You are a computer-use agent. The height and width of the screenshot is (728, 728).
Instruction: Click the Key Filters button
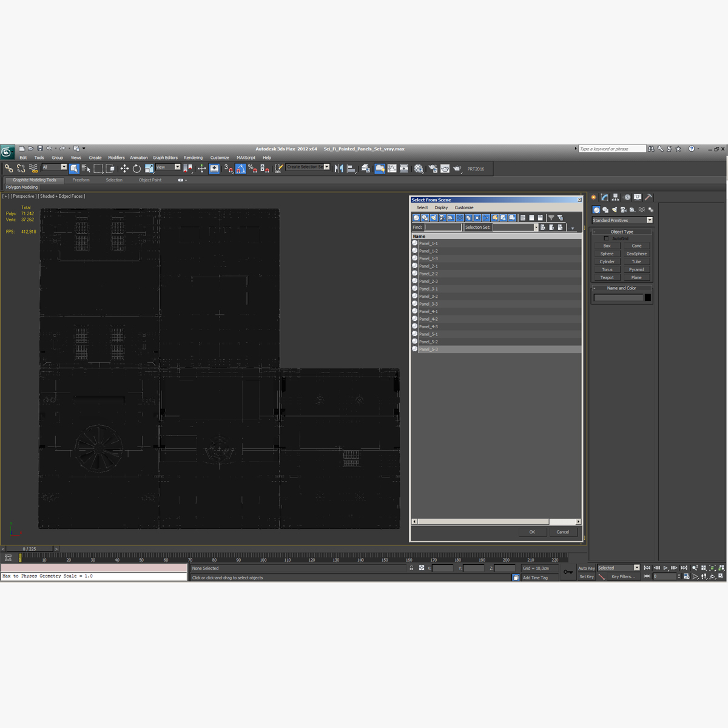point(623,576)
